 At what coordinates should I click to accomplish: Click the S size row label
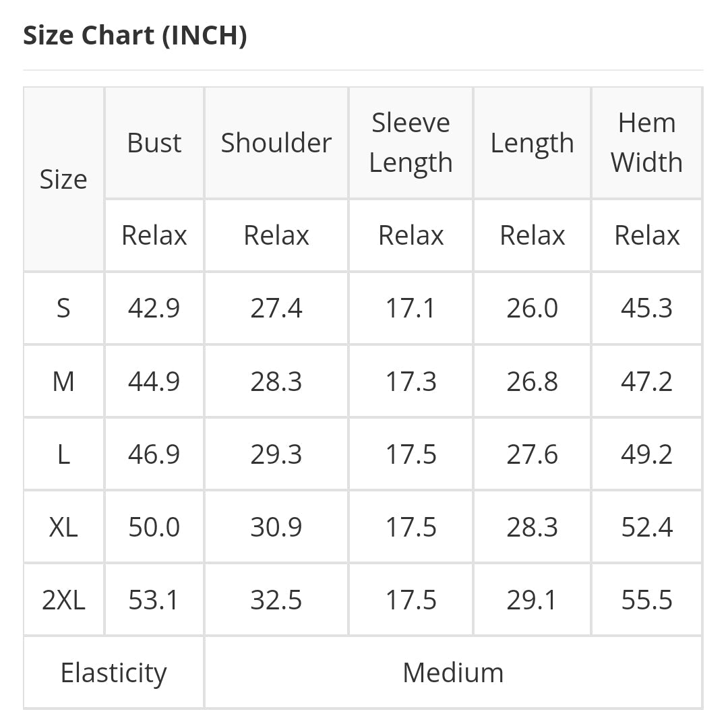coord(63,308)
